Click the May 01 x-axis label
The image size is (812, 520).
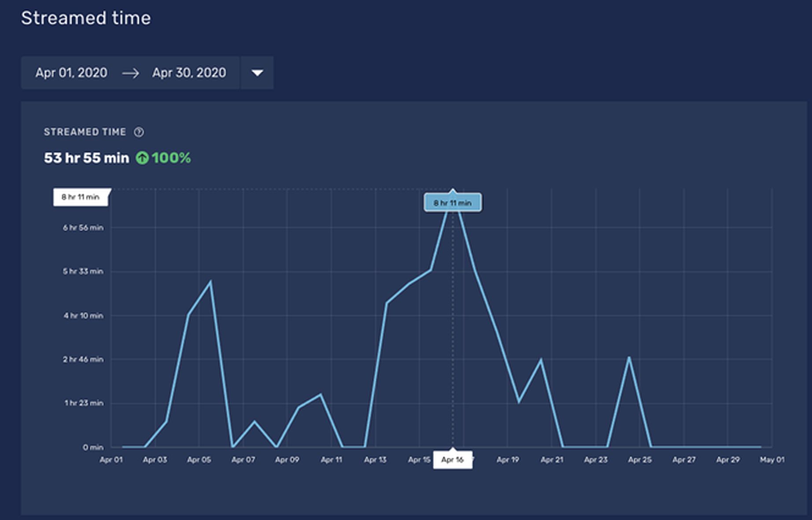(772, 460)
